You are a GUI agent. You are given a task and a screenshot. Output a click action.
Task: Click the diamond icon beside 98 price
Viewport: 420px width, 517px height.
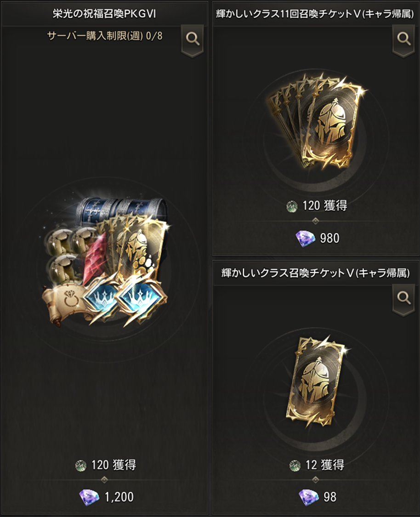tap(308, 497)
